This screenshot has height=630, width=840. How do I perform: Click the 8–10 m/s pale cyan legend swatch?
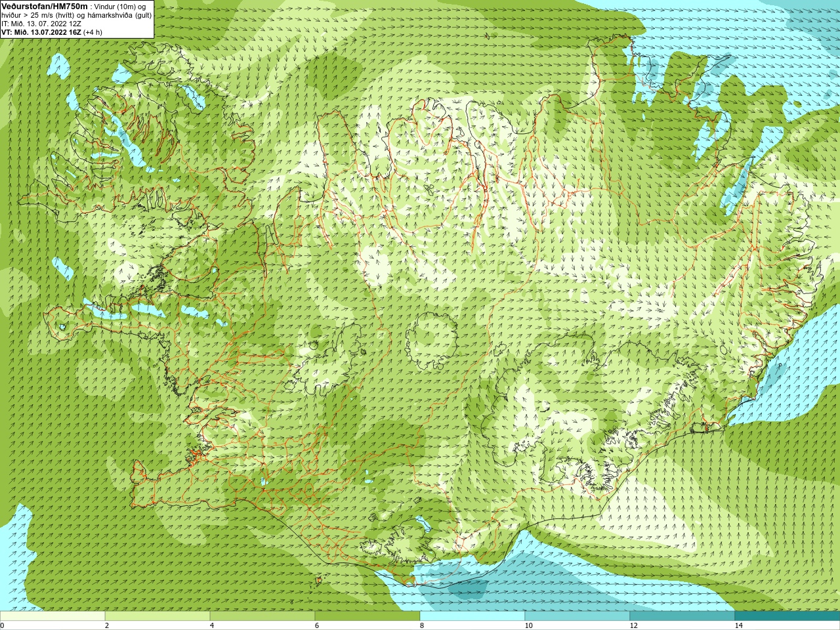pos(472,616)
